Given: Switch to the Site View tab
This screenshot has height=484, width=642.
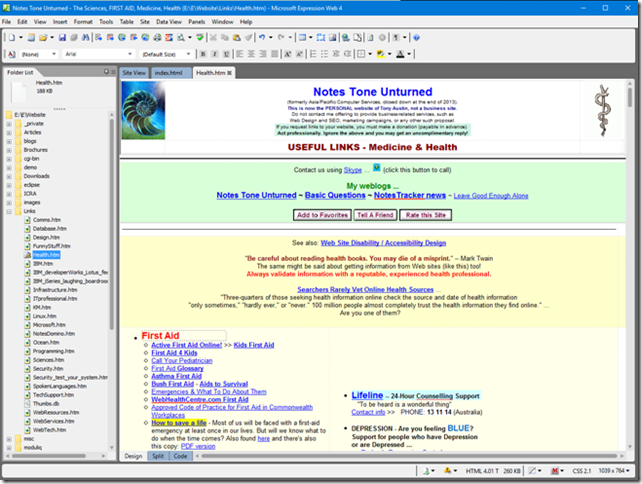Looking at the screenshot, I should click(x=134, y=73).
